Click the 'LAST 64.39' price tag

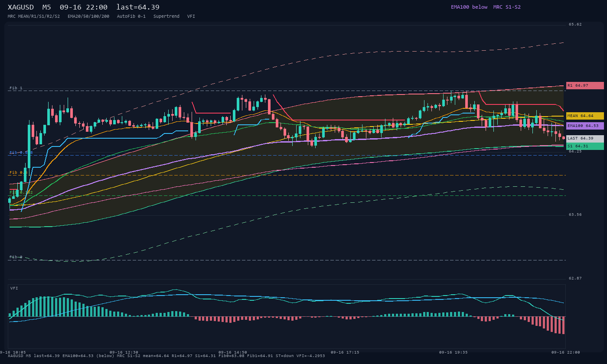tap(585, 139)
